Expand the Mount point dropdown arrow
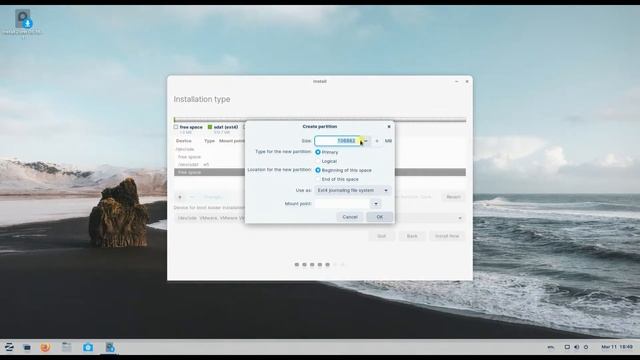The height and width of the screenshot is (360, 640). [376, 203]
